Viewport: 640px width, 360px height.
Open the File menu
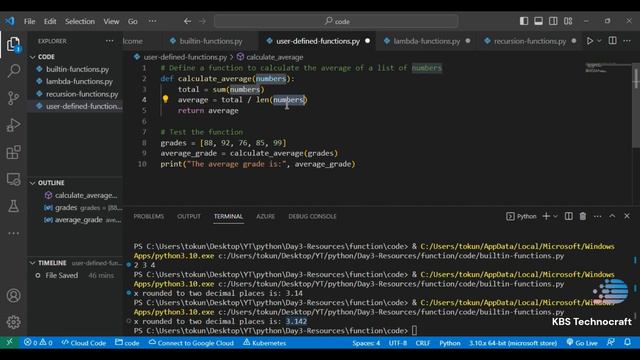coord(29,21)
